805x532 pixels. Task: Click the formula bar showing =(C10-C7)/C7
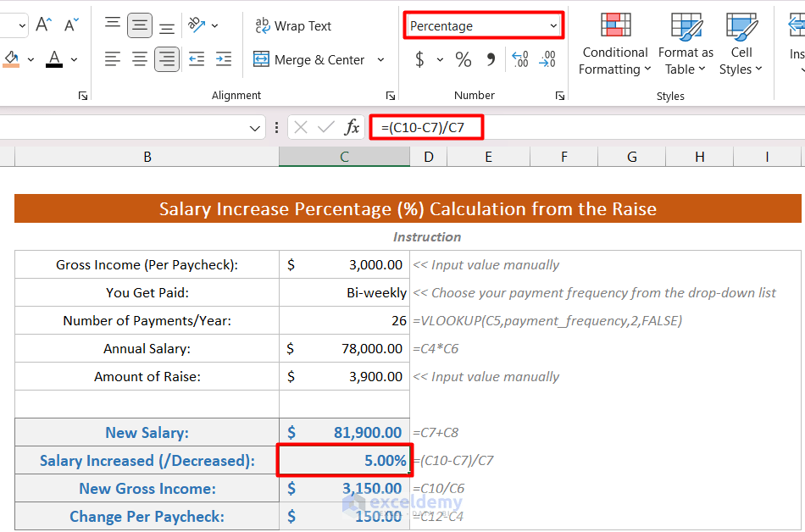click(x=426, y=127)
